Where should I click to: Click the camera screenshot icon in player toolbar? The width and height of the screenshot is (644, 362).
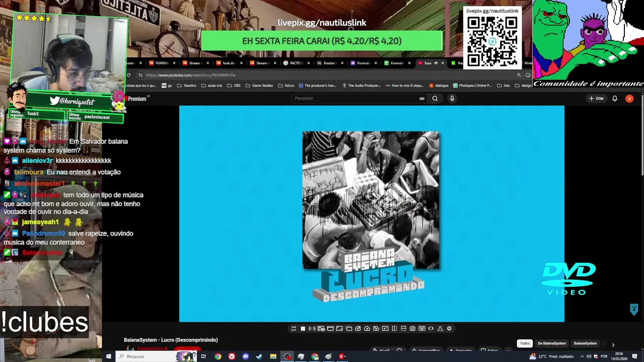point(413,329)
